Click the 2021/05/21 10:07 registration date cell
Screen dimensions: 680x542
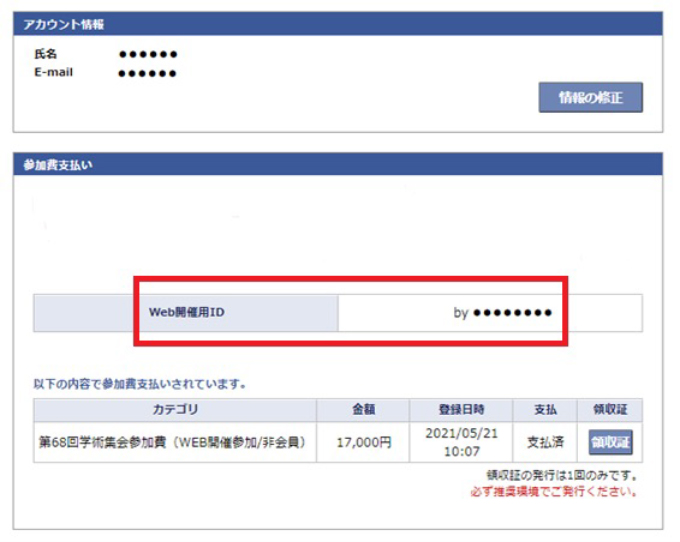pyautogui.click(x=460, y=442)
